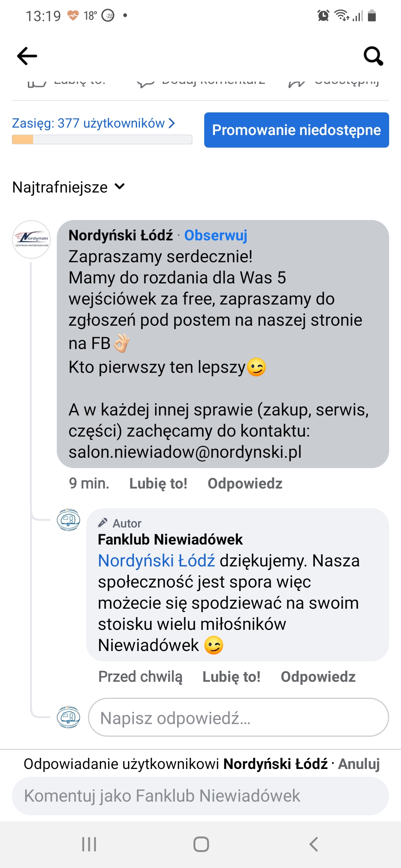Like Fanklub Niewiadówek's reply

(231, 677)
